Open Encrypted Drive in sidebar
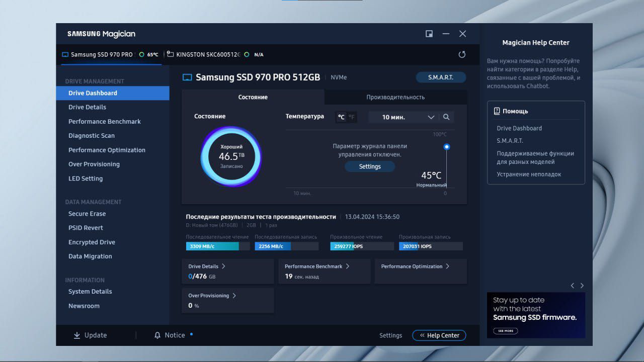This screenshot has width=644, height=362. 92,242
